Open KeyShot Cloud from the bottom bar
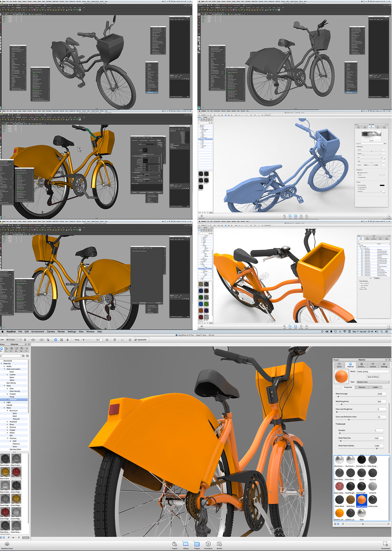392x551 pixels. pyautogui.click(x=7, y=545)
